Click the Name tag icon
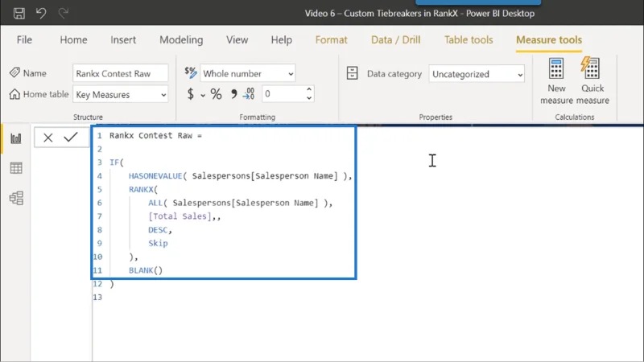The image size is (644, 362). pyautogui.click(x=14, y=72)
